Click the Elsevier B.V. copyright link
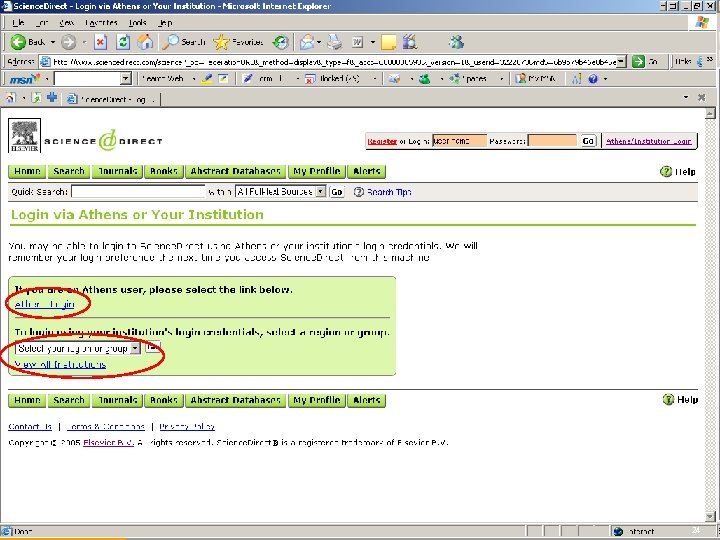 coord(108,443)
